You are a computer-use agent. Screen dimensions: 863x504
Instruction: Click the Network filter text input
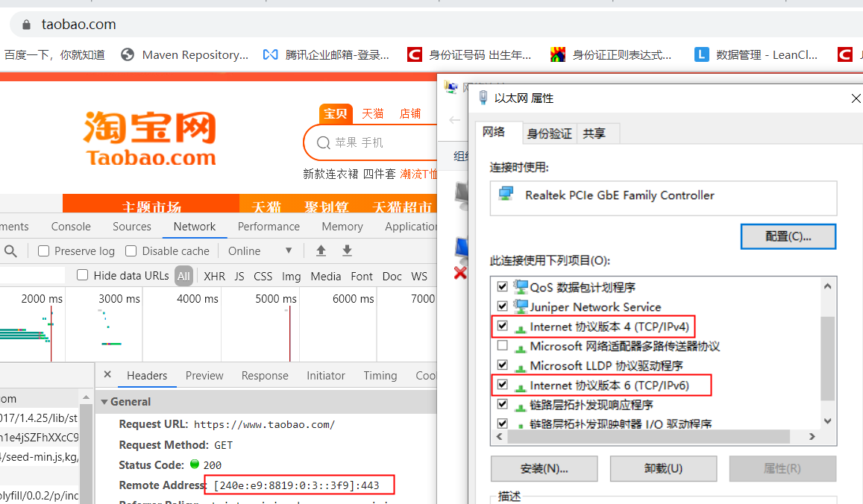point(33,275)
